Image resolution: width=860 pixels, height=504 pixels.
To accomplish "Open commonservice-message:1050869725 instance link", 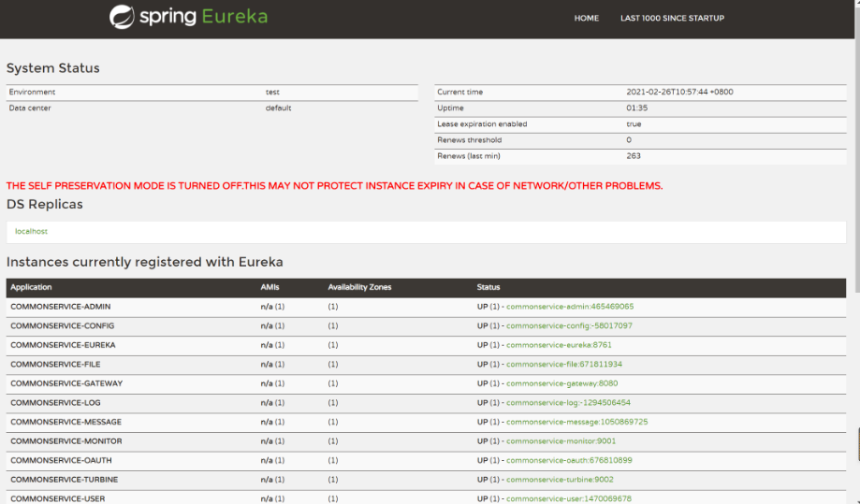I will coord(576,422).
